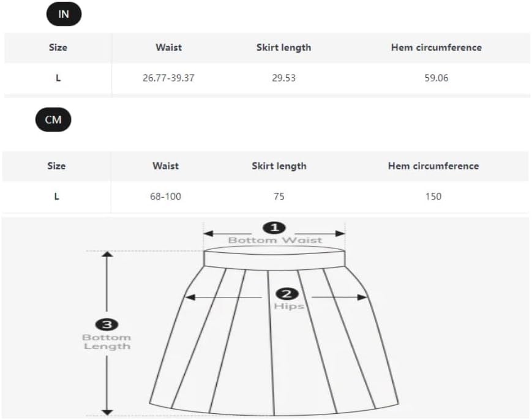Select the 68-100 waist value

(165, 197)
